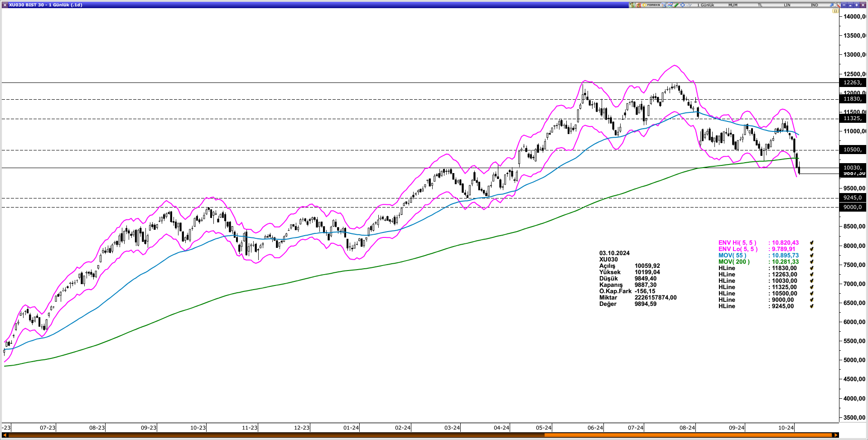Click the red figure icon in title bar
Image resolution: width=868 pixels, height=440 pixels.
tap(638, 5)
